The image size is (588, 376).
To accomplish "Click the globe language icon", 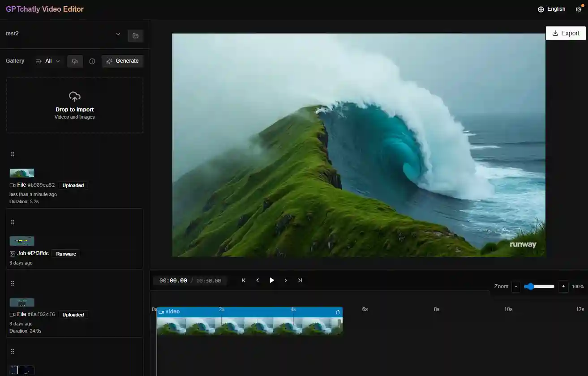I will [541, 9].
